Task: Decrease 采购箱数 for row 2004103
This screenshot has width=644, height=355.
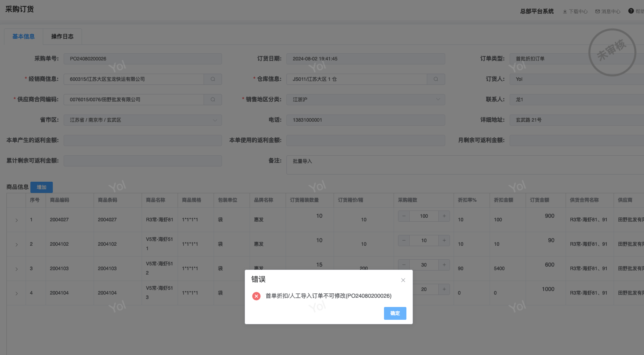Action: click(x=404, y=265)
